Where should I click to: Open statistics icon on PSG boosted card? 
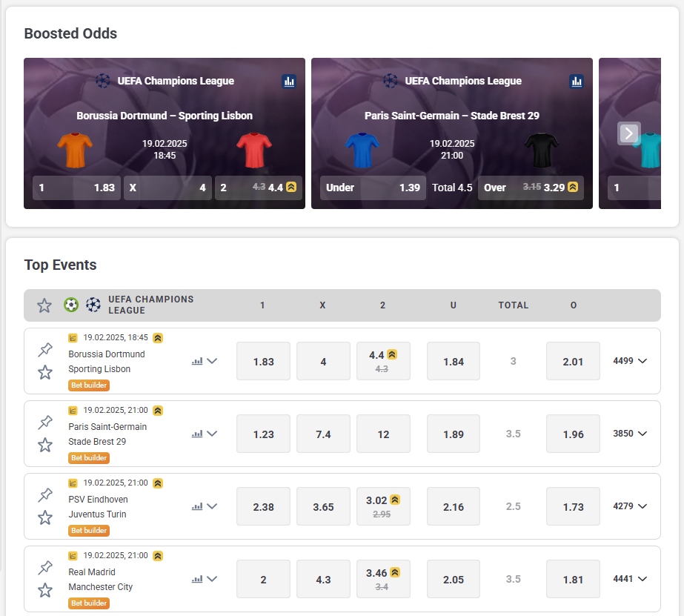[577, 81]
